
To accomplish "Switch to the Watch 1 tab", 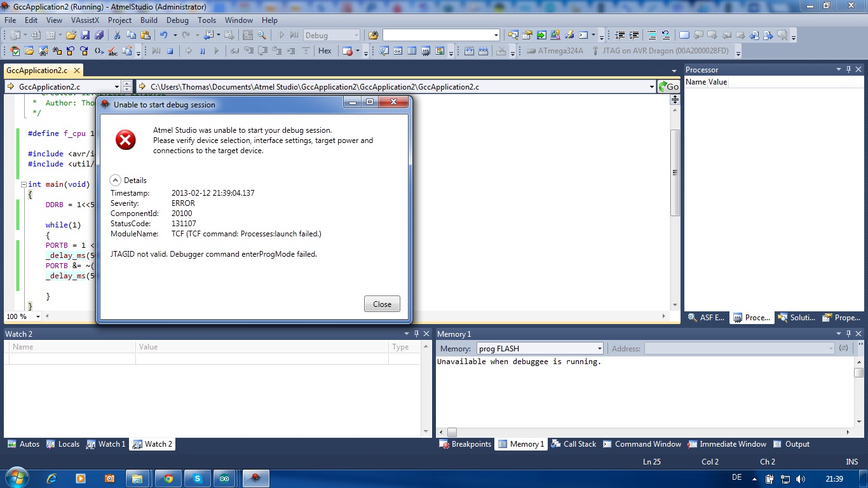I will [105, 444].
